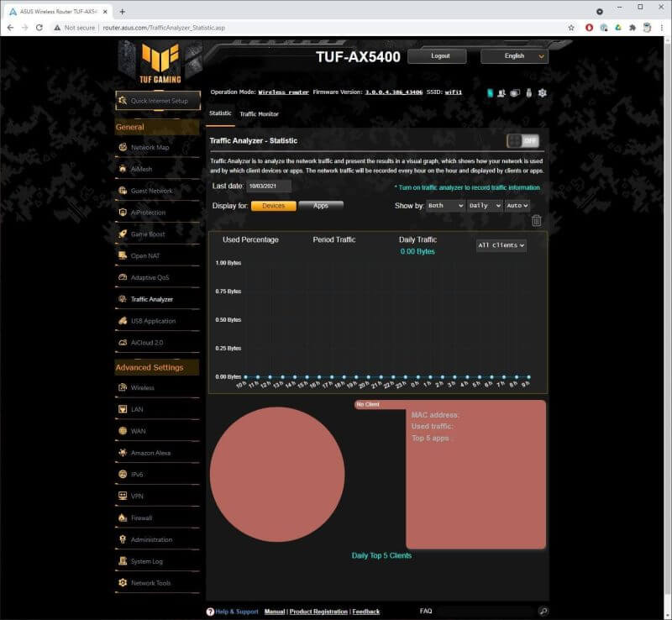
Task: Click the Used Percentage heading
Action: coord(250,239)
